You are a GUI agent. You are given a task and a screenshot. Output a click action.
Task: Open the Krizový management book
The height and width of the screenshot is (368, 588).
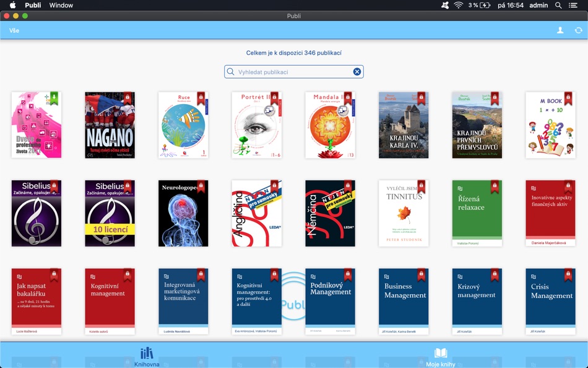477,302
